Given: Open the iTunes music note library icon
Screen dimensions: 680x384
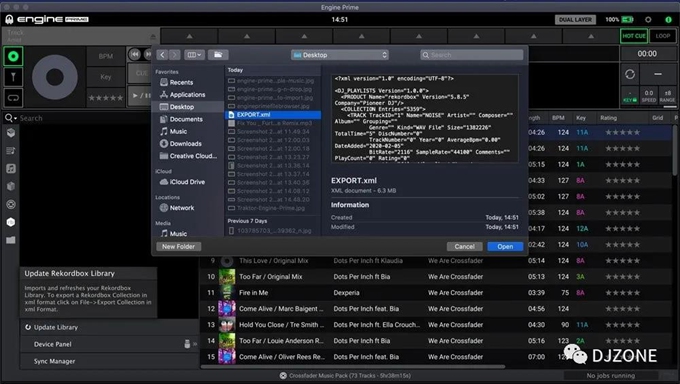Looking at the screenshot, I should coord(11,168).
